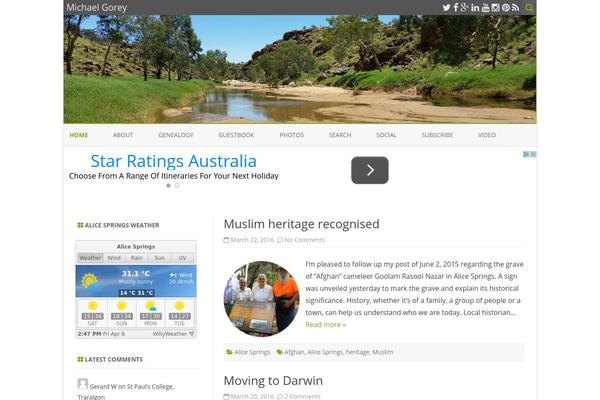This screenshot has width=600, height=400.
Task: Click the river landscape header banner
Action: point(300,69)
